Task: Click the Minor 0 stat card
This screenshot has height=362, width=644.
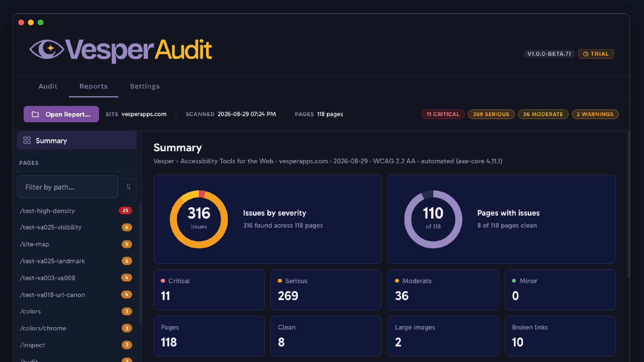Action: (560, 290)
